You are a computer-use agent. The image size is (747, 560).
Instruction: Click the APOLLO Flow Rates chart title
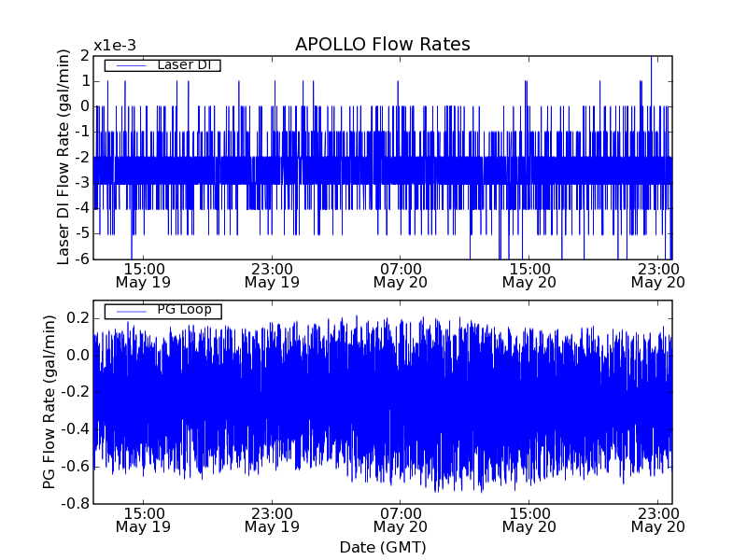point(382,45)
